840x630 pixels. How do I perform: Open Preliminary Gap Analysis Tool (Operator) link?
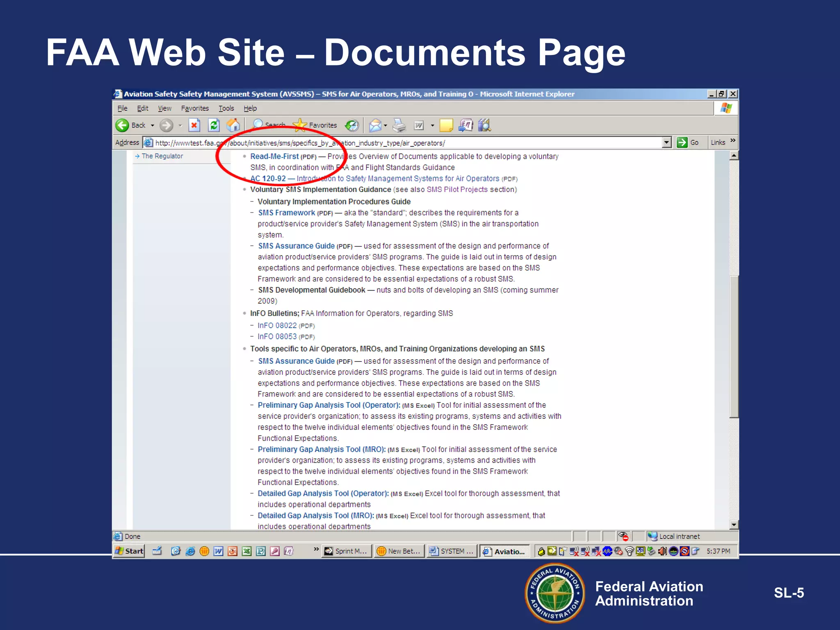pos(329,405)
